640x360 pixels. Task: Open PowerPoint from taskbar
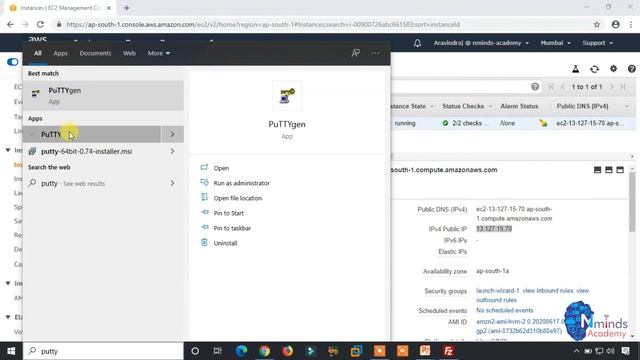[425, 351]
